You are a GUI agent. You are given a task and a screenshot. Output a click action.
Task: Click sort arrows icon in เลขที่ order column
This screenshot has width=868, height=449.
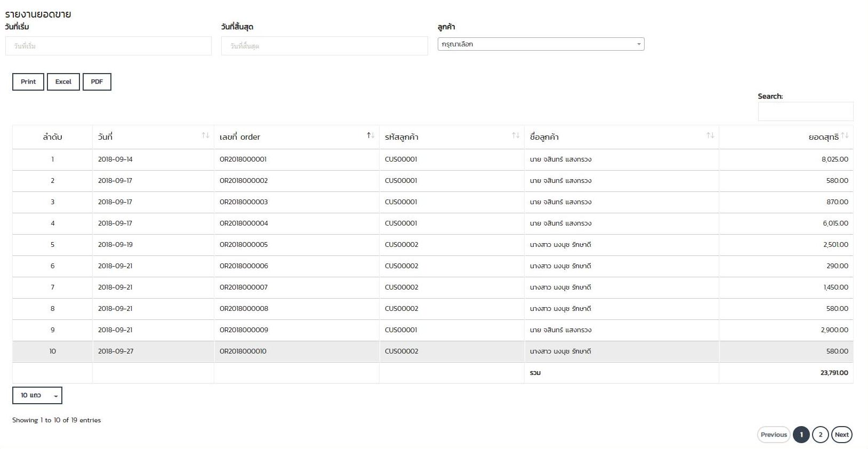[x=371, y=136]
